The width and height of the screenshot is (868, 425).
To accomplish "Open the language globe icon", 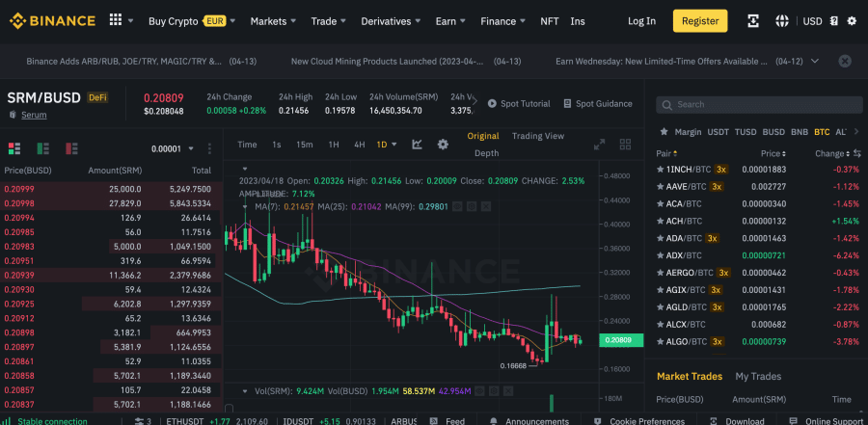I will 781,21.
